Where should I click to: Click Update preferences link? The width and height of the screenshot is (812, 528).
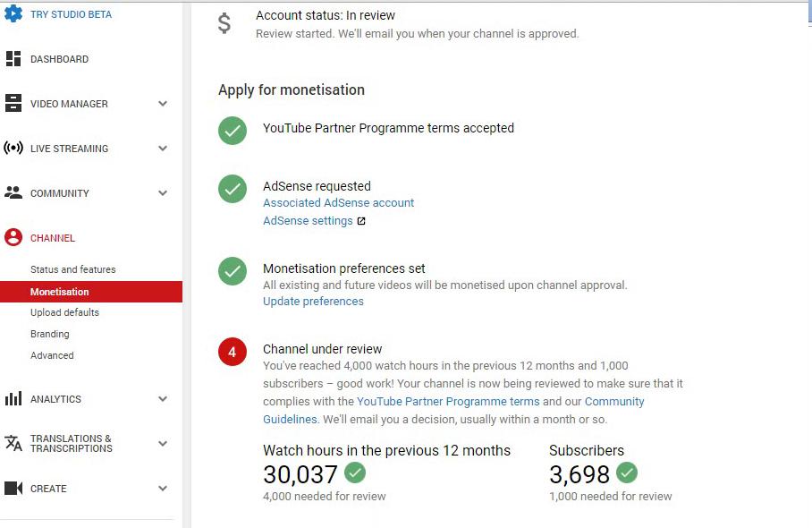[313, 301]
